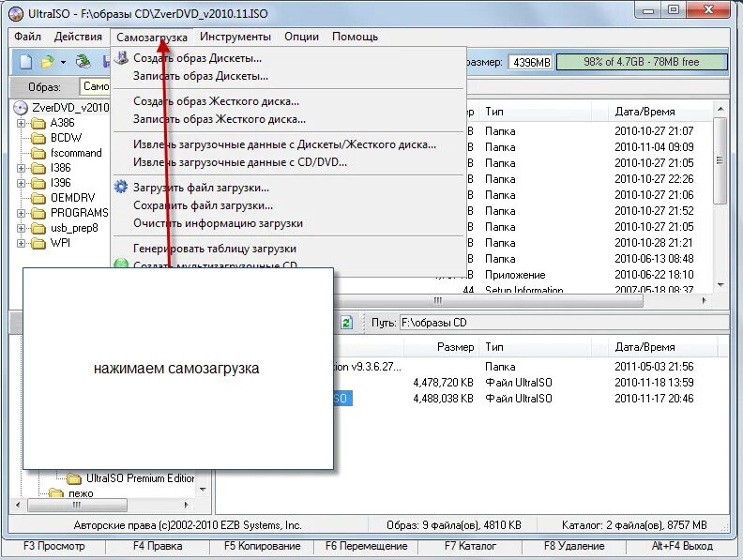Expand the PROGRAMS folder node
The image size is (743, 560).
[x=21, y=213]
